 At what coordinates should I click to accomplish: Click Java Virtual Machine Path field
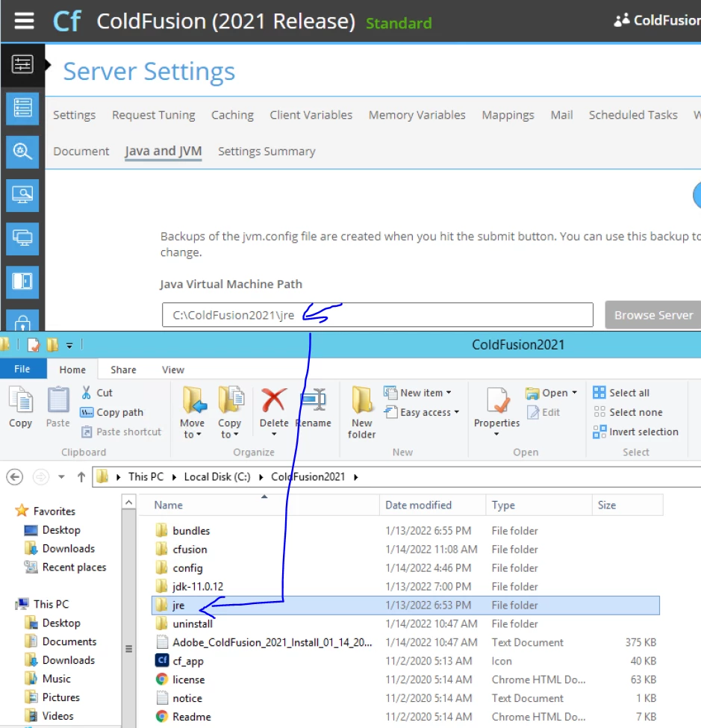point(378,315)
